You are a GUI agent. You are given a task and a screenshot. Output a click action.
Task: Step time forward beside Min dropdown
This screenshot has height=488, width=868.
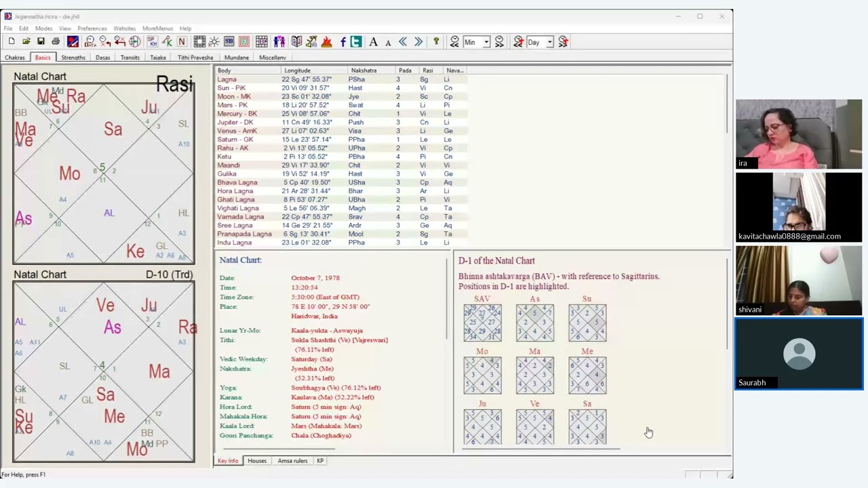[x=500, y=42]
